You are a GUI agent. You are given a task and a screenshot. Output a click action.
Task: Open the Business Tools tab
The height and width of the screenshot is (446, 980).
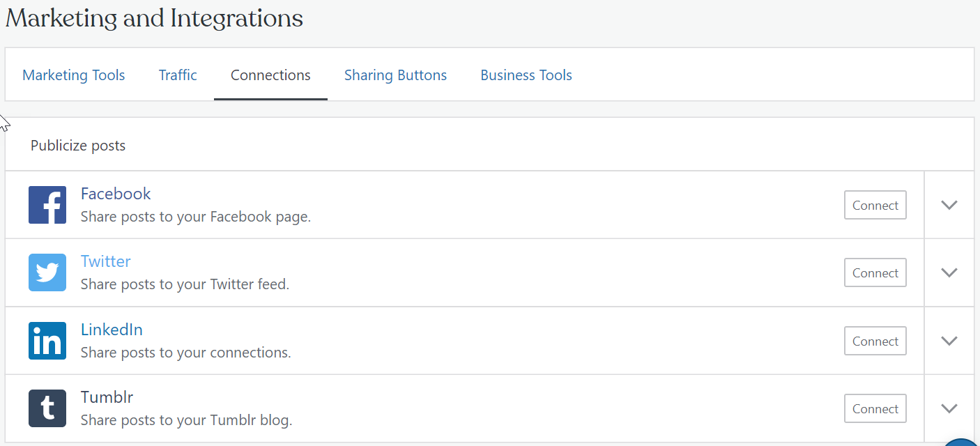(526, 75)
